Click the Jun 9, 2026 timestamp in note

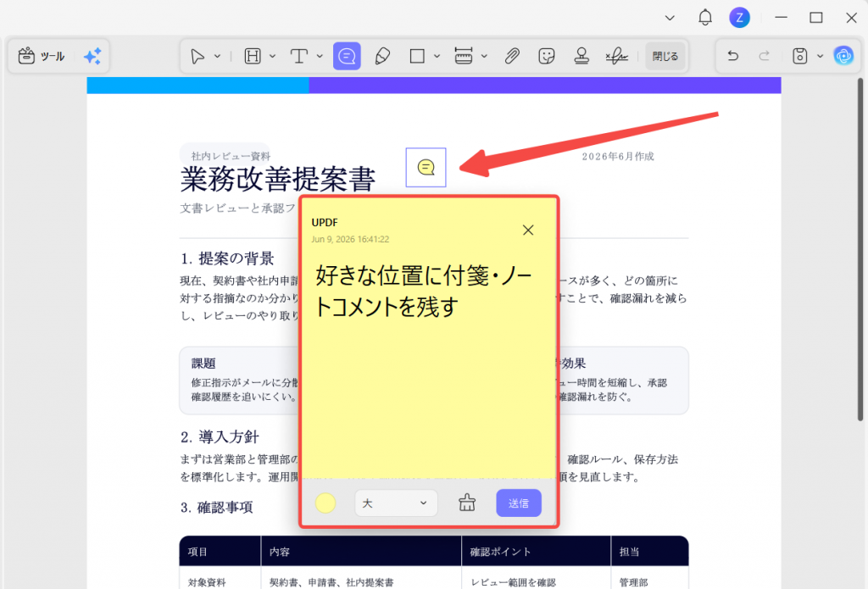350,239
